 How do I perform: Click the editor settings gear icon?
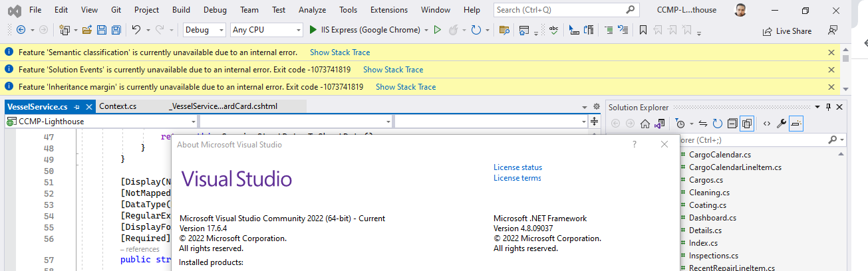click(x=596, y=106)
